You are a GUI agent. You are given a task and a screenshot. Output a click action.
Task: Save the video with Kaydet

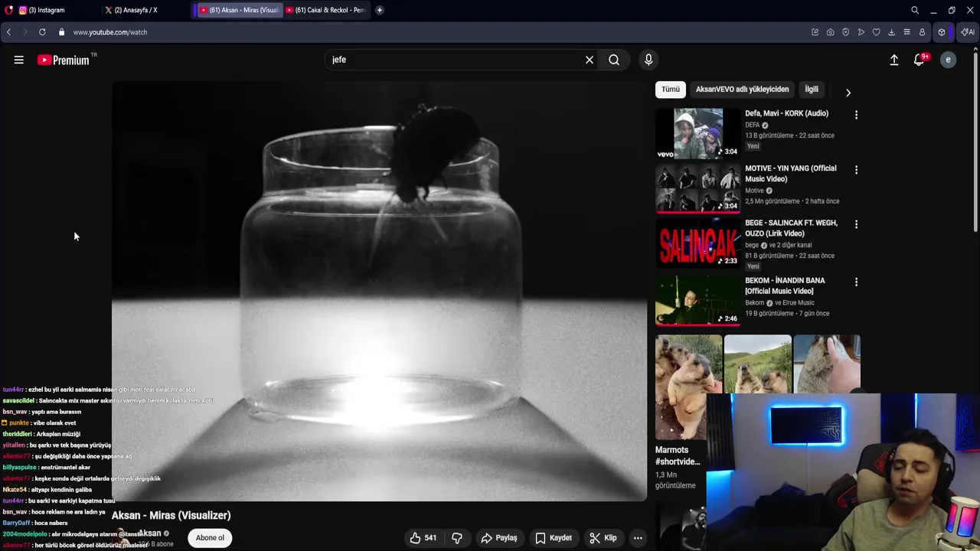[x=553, y=538]
